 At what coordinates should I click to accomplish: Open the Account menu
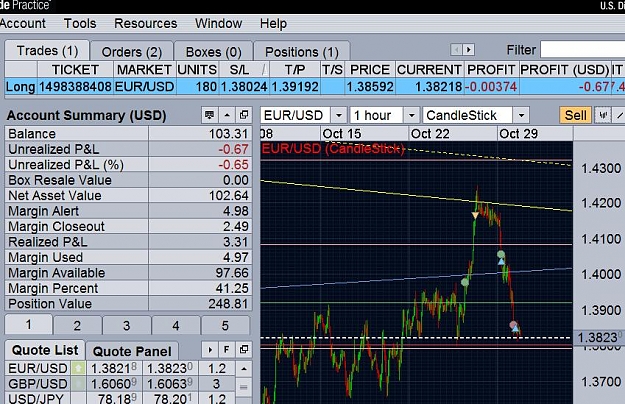click(x=23, y=24)
